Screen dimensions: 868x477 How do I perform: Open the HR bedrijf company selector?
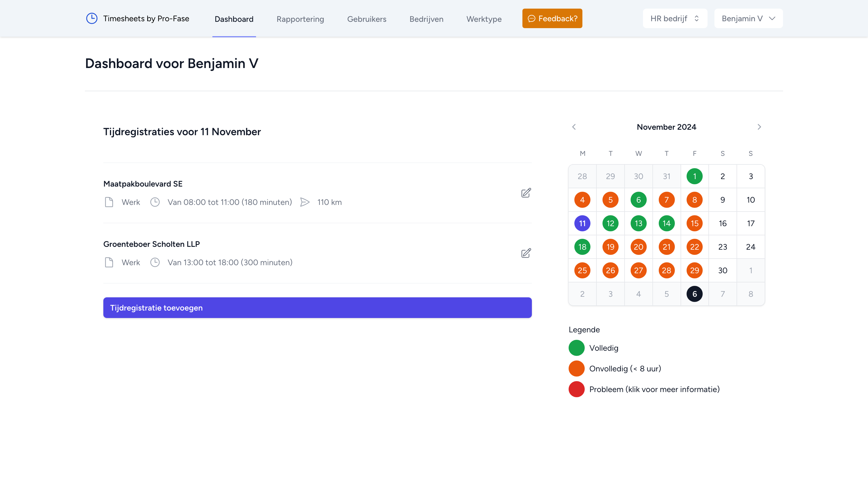pos(675,18)
